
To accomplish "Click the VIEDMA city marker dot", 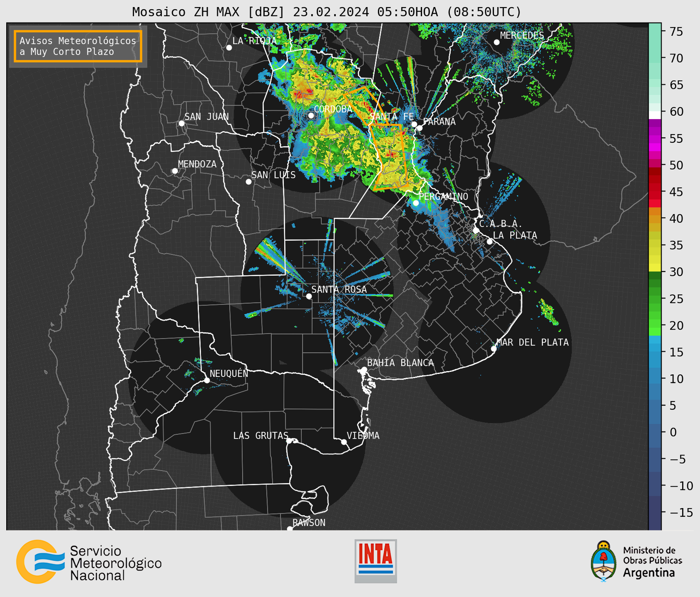I will pyautogui.click(x=344, y=442).
